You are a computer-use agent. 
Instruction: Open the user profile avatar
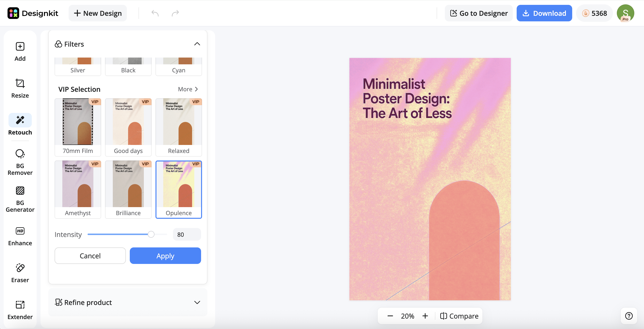625,13
